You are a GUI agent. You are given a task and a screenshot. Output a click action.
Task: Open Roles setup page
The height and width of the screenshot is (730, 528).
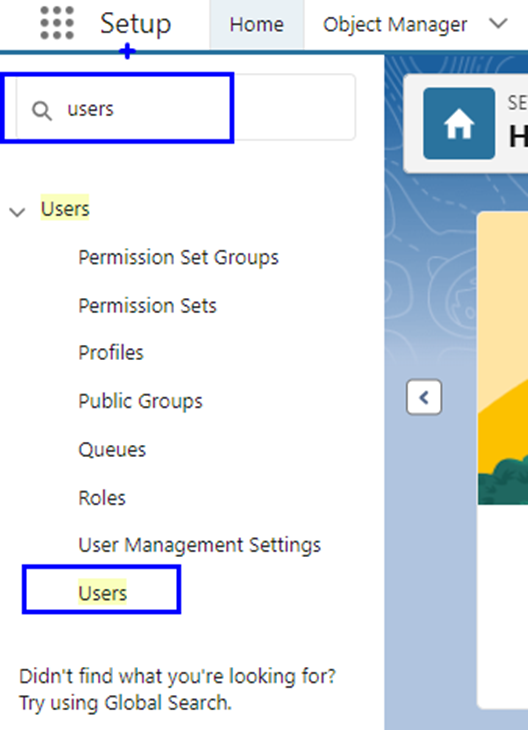pos(102,498)
